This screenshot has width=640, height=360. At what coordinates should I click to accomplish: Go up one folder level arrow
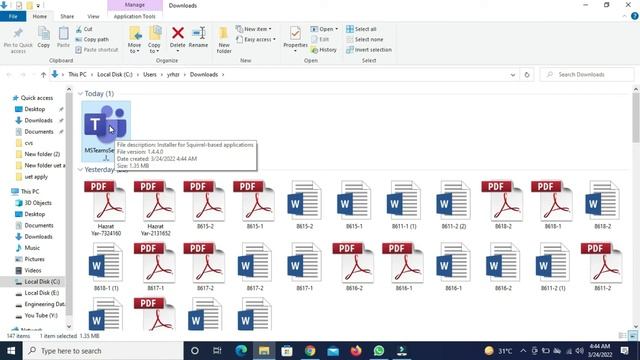point(43,75)
